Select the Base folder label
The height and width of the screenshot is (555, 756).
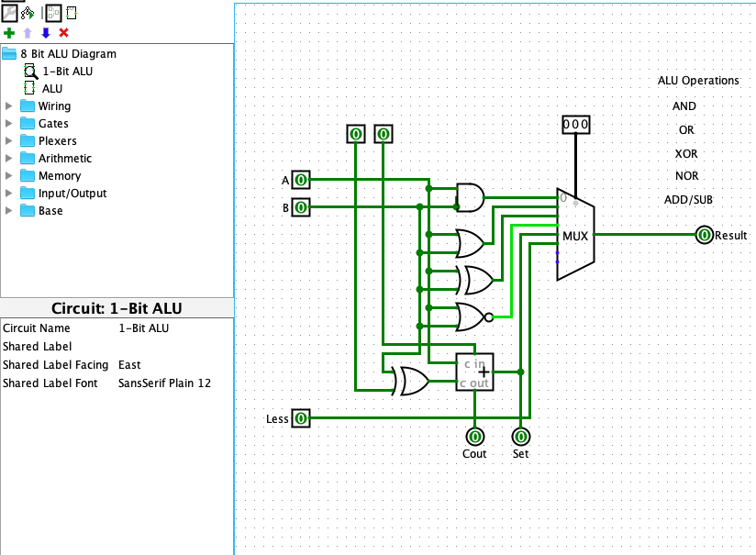point(50,211)
